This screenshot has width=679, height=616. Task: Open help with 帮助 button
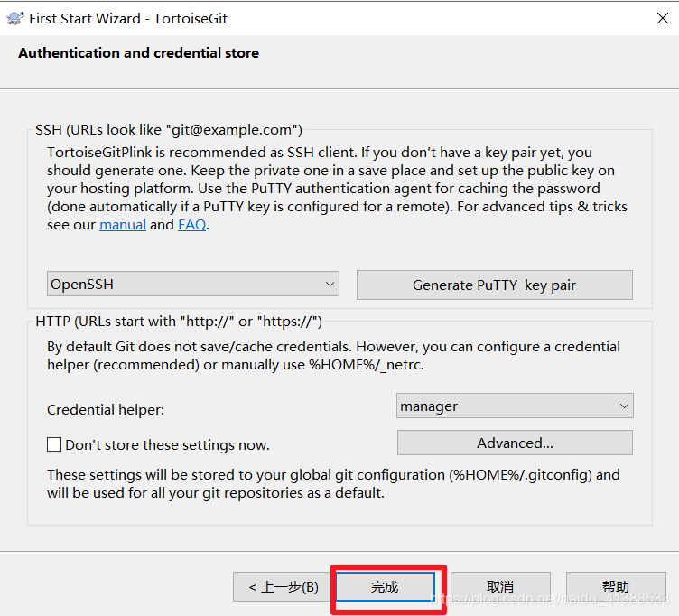point(616,587)
